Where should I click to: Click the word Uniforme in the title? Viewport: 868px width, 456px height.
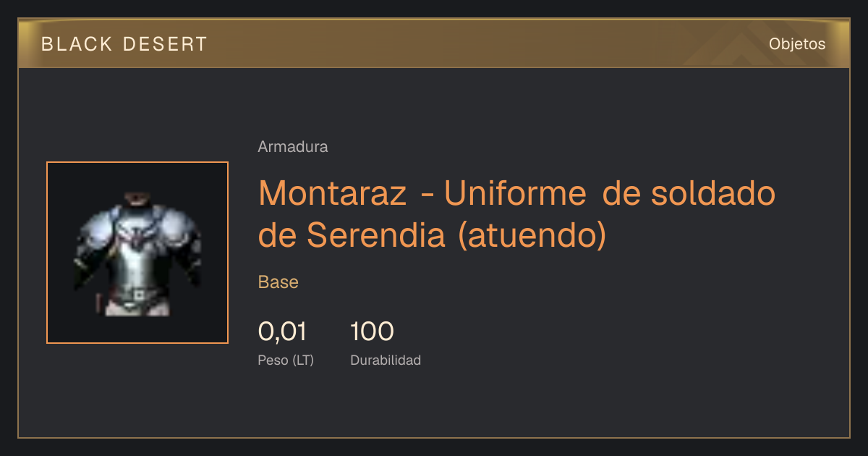(515, 193)
